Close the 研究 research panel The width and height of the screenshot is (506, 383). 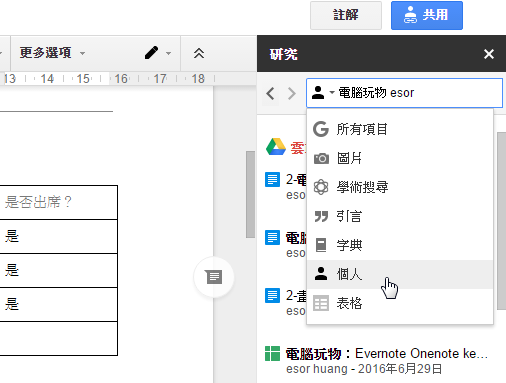point(489,54)
